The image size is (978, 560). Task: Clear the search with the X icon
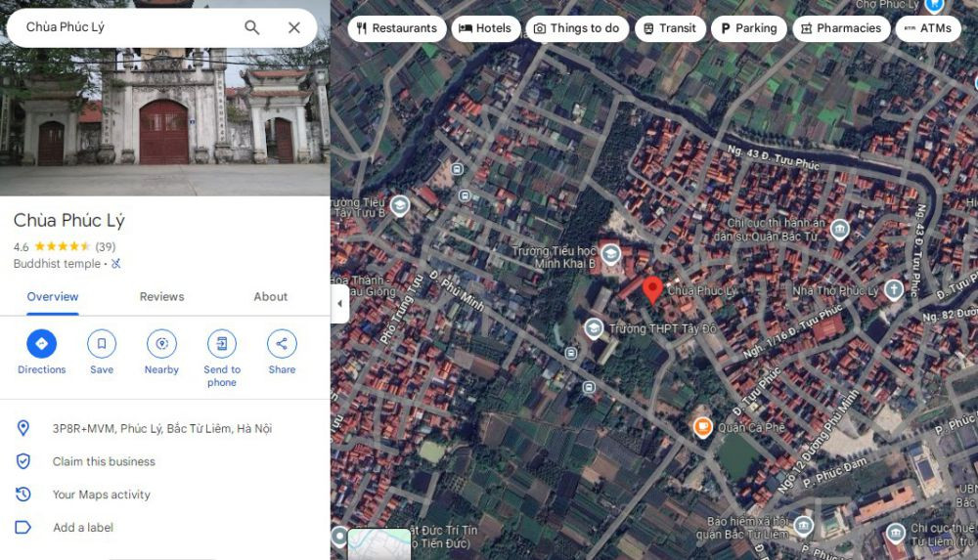click(294, 27)
